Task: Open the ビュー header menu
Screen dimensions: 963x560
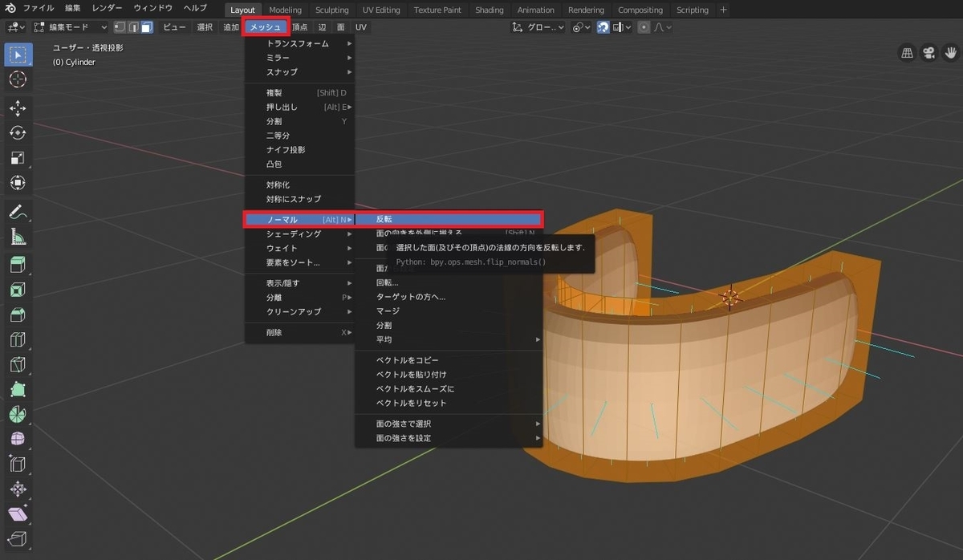Action: coord(174,27)
